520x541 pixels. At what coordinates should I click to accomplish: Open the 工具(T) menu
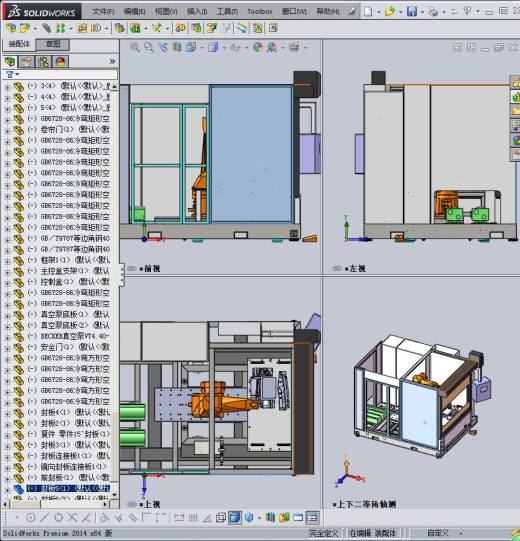click(227, 11)
